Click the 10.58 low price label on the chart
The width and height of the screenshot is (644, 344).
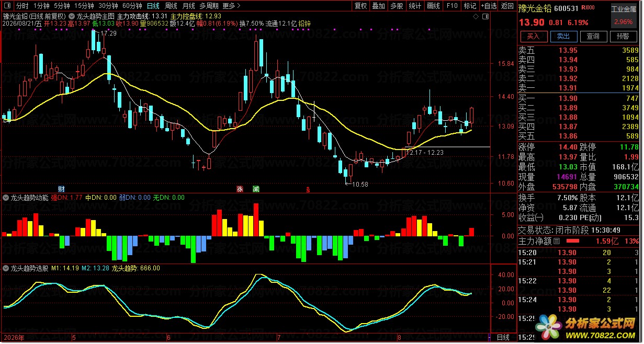pyautogui.click(x=360, y=184)
